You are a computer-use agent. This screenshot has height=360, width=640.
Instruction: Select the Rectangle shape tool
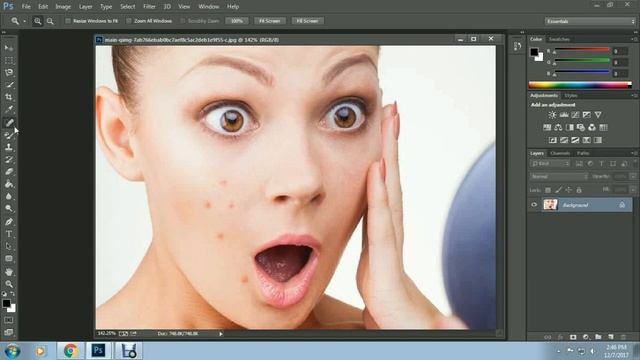click(9, 259)
